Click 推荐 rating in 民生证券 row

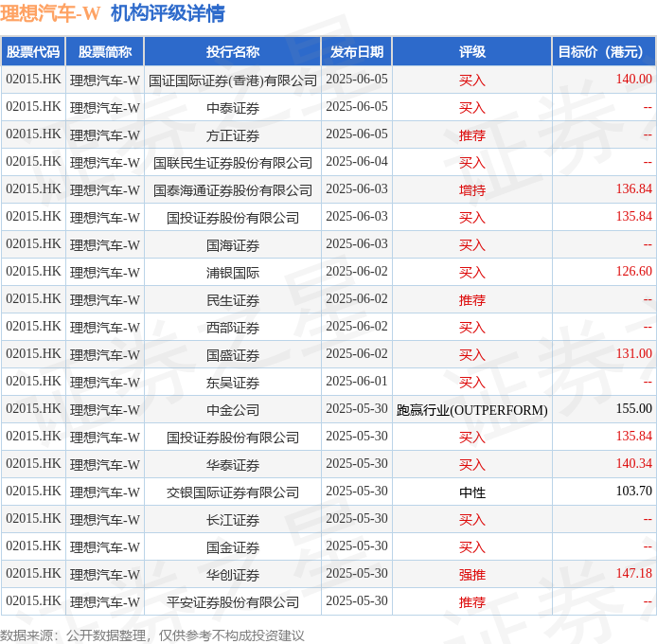click(472, 300)
